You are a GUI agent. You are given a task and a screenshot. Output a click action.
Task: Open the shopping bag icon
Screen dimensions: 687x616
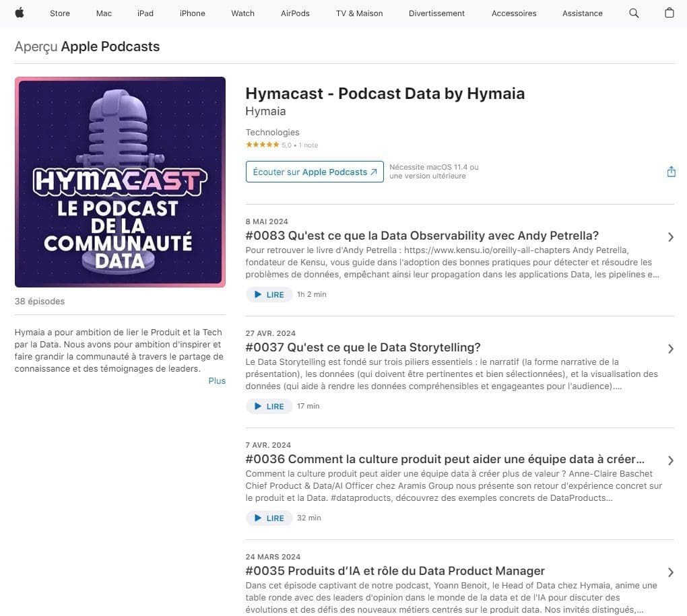[669, 13]
